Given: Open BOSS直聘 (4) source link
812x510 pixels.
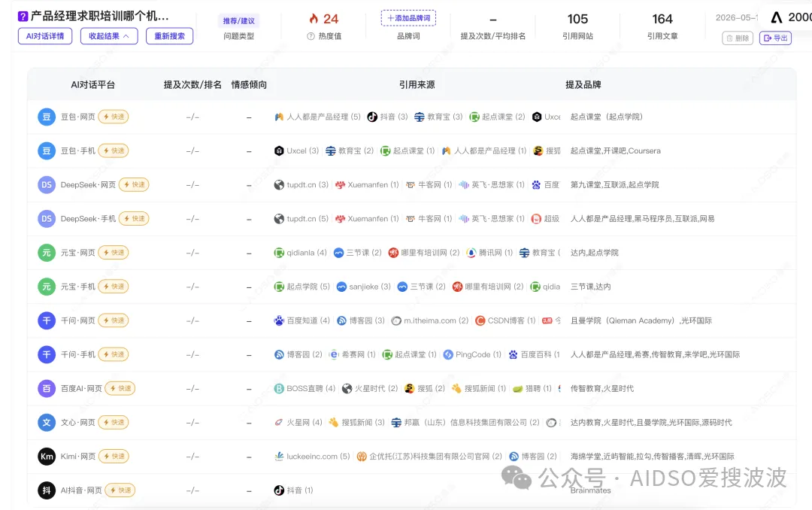Looking at the screenshot, I should [304, 388].
